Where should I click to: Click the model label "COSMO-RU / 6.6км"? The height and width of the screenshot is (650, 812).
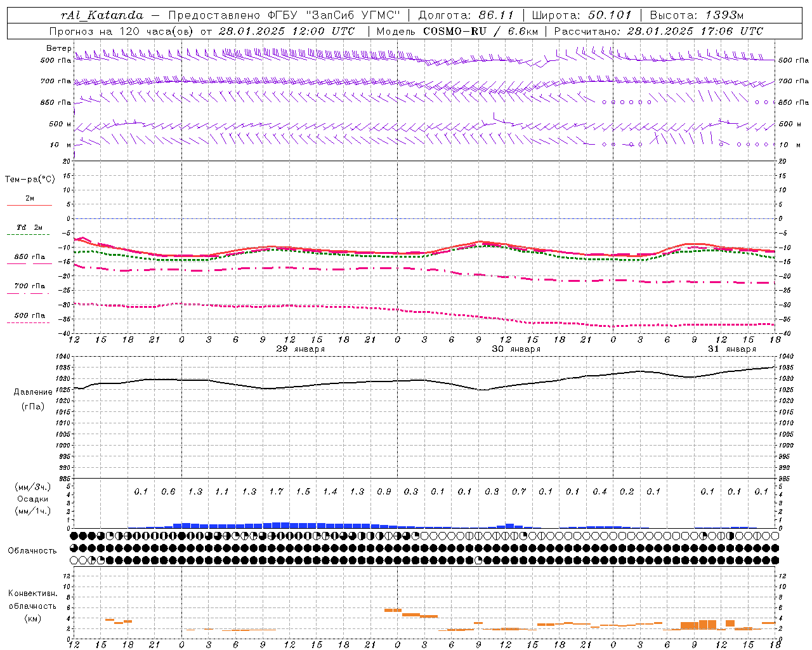[480, 31]
